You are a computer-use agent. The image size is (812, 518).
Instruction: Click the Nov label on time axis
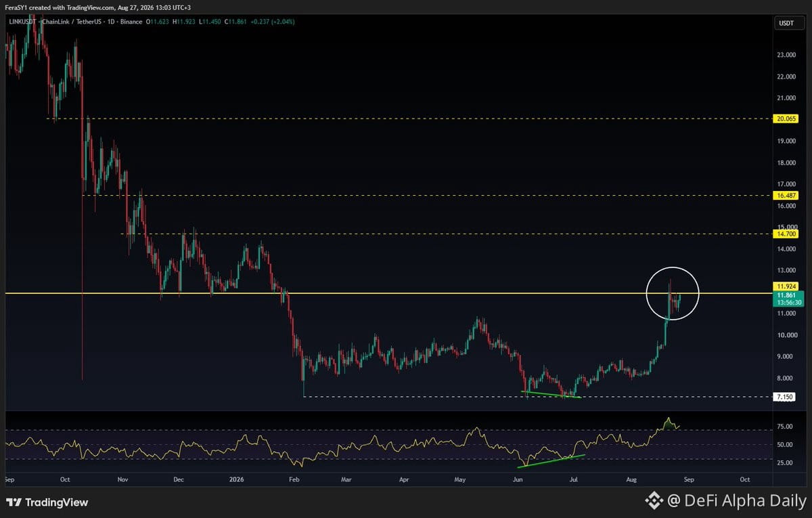coord(122,479)
